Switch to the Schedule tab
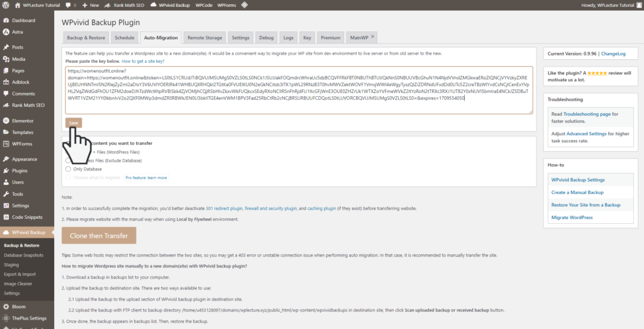 pyautogui.click(x=125, y=37)
